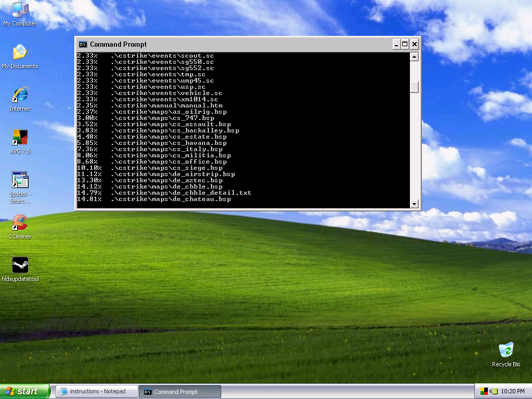Click the Command Prompt taskbar button
Image resolution: width=532 pixels, height=399 pixels.
(180, 392)
